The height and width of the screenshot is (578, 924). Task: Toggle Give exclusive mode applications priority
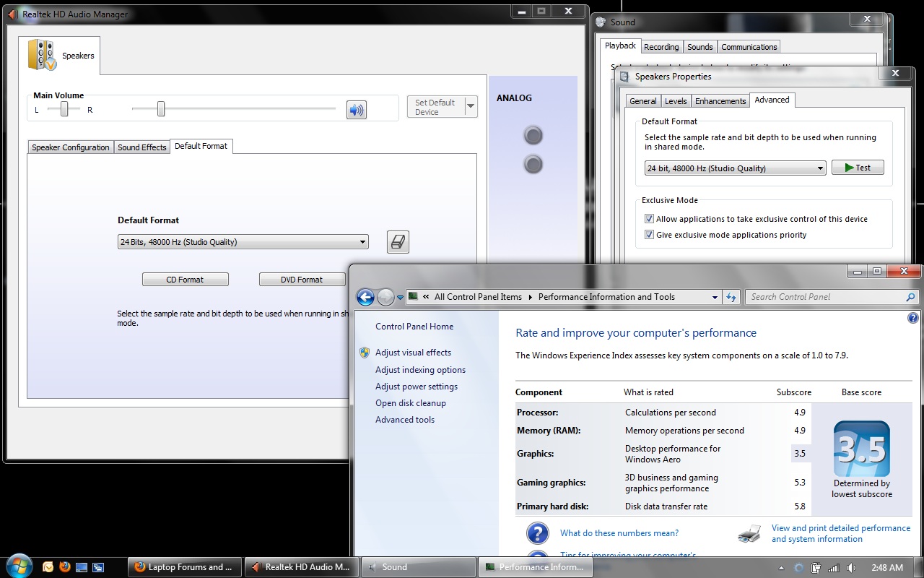[650, 235]
